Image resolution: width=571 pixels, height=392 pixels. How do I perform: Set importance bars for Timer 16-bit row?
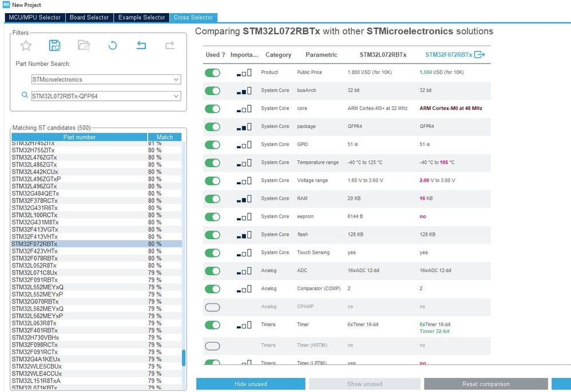(x=244, y=325)
